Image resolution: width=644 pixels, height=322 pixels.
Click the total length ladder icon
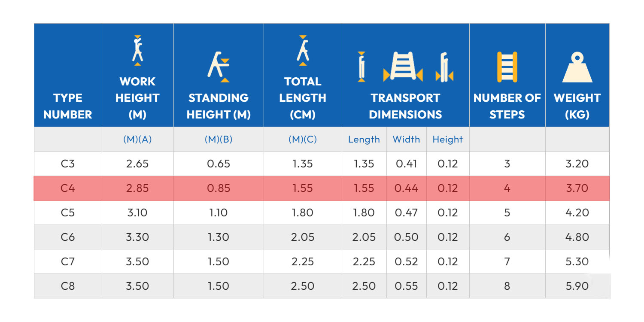pos(303,50)
